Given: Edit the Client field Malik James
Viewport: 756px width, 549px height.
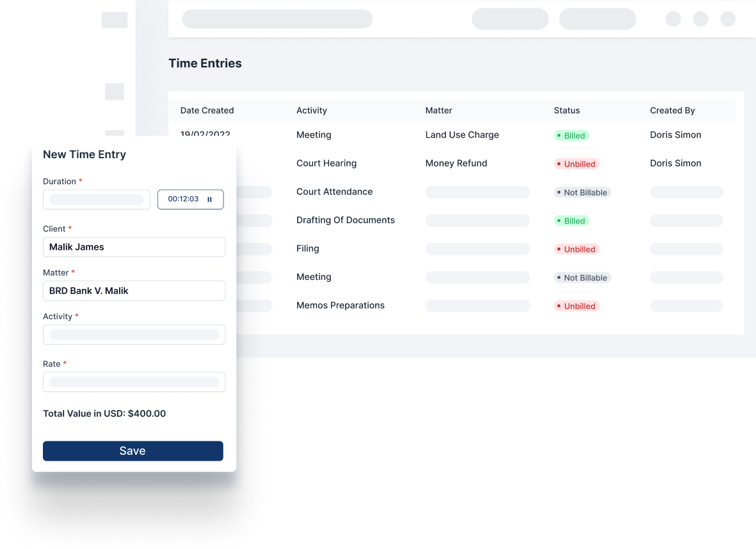Looking at the screenshot, I should coord(134,247).
